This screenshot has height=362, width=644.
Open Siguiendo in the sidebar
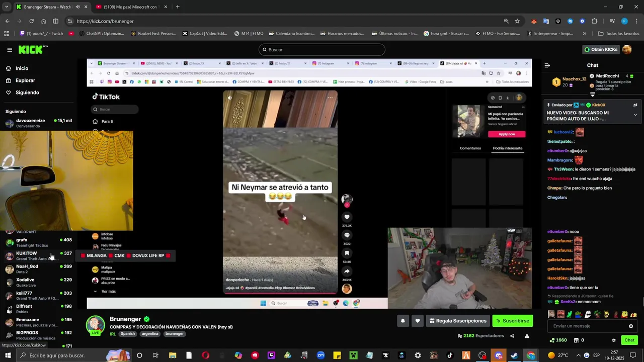click(x=27, y=93)
